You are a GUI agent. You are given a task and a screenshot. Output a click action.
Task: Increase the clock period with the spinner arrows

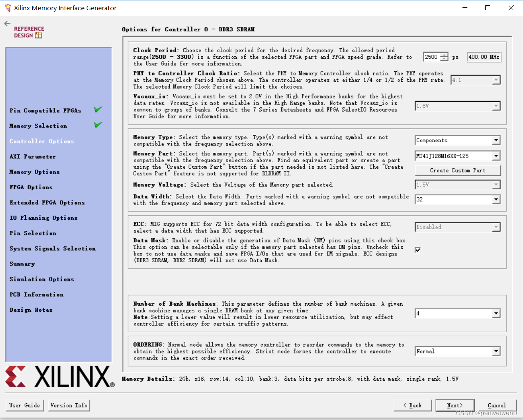coord(444,55)
